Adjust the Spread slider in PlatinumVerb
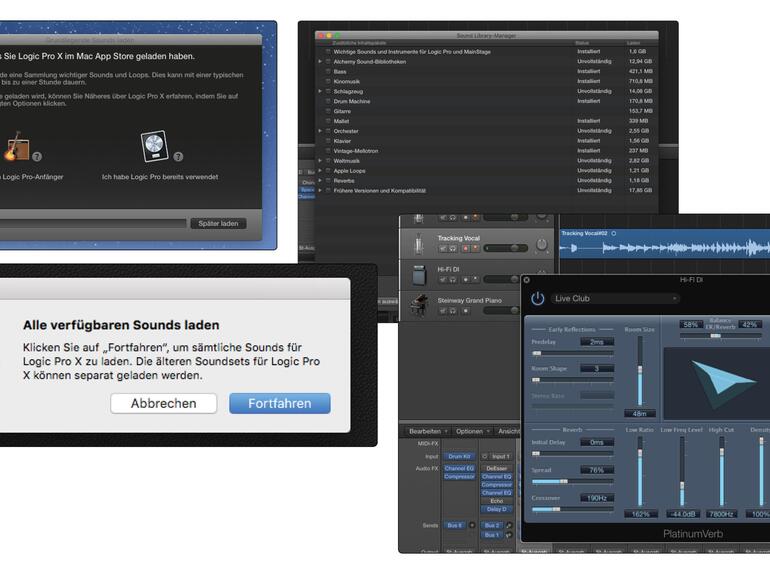This screenshot has height=578, width=770. [573, 481]
